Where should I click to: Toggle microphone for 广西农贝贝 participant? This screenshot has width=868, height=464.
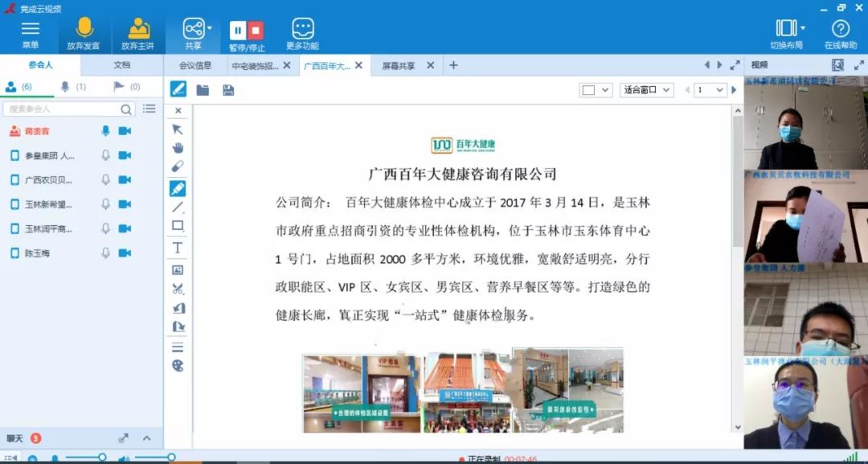click(x=106, y=180)
